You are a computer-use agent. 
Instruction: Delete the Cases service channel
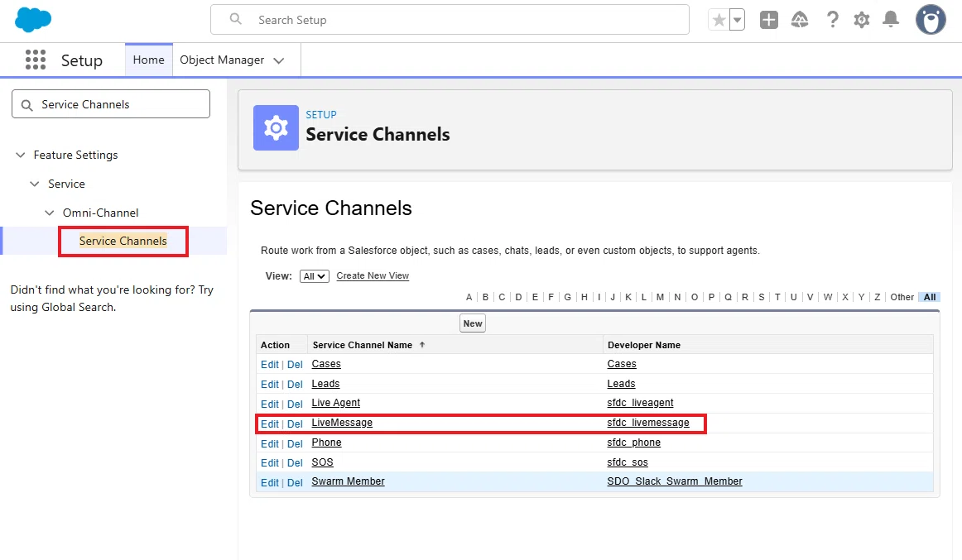(295, 365)
